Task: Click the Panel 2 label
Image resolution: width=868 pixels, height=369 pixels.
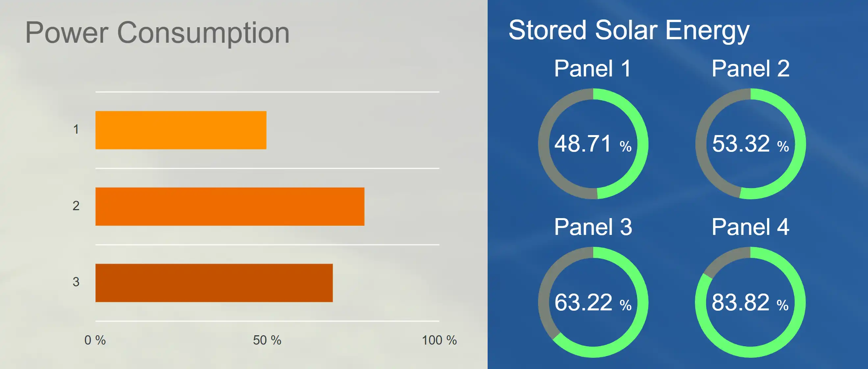Action: [x=751, y=69]
